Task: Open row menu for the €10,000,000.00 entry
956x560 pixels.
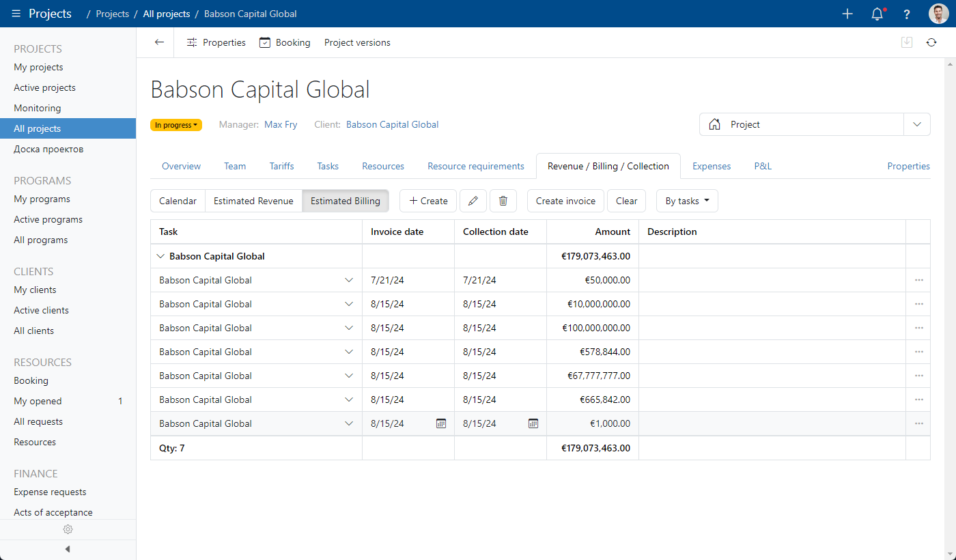Action: click(x=918, y=304)
